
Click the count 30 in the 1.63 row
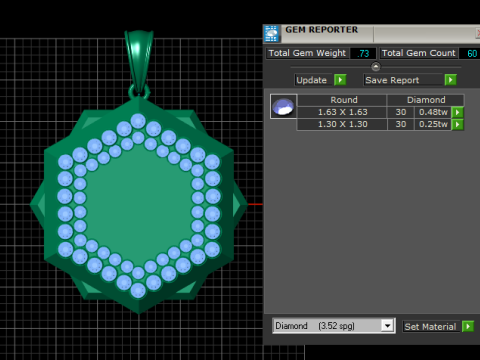(401, 112)
